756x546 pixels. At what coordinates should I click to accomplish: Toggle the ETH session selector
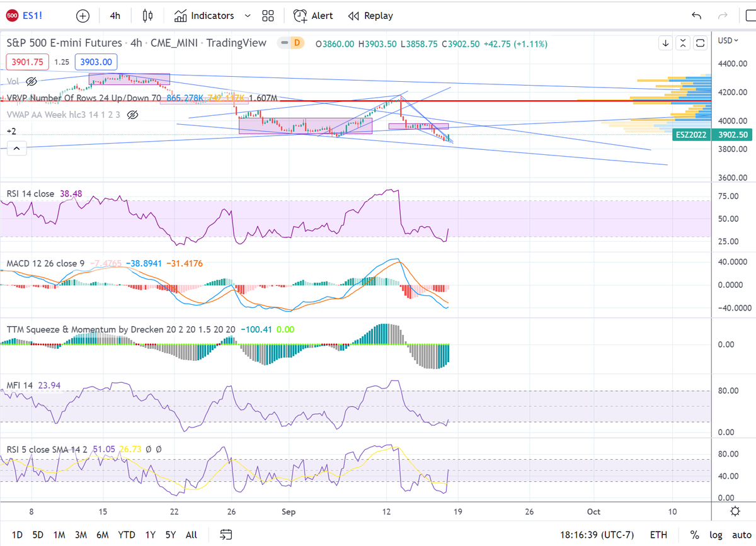pyautogui.click(x=658, y=535)
